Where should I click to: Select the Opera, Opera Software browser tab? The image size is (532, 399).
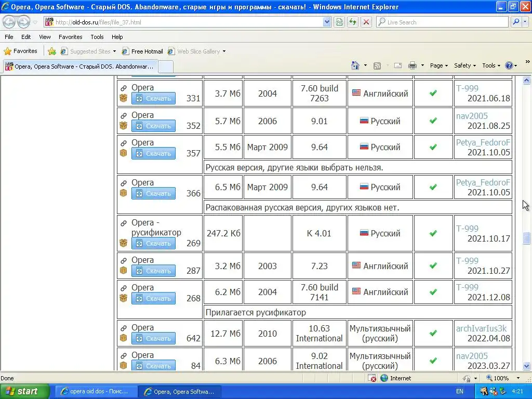[81, 66]
